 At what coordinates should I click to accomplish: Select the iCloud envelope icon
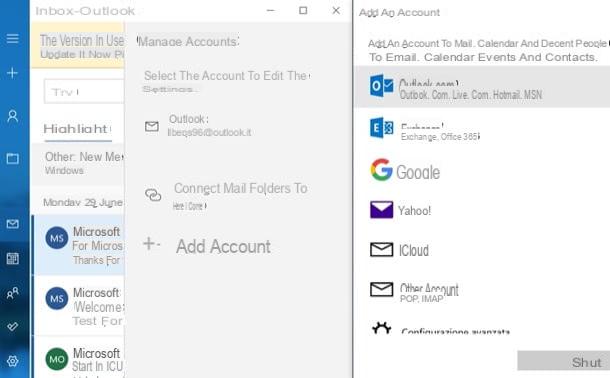381,250
